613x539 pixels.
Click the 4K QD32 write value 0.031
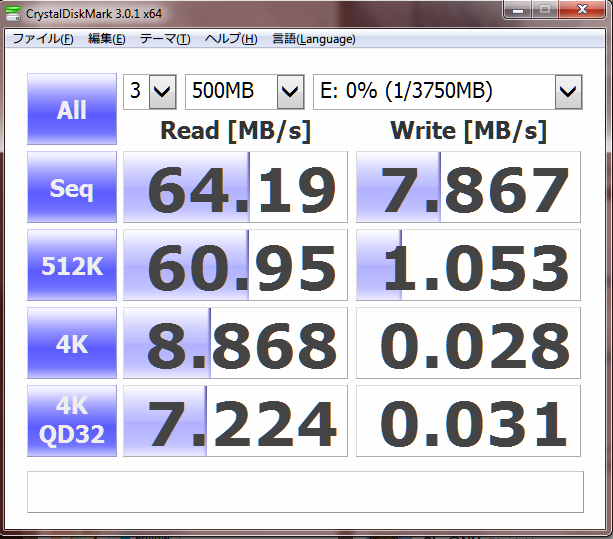pos(468,420)
